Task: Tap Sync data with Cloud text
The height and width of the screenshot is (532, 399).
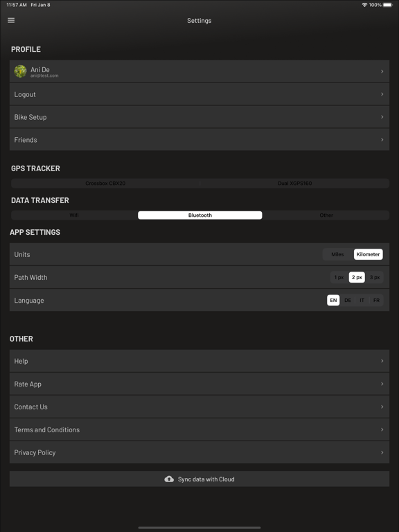Action: pos(206,479)
